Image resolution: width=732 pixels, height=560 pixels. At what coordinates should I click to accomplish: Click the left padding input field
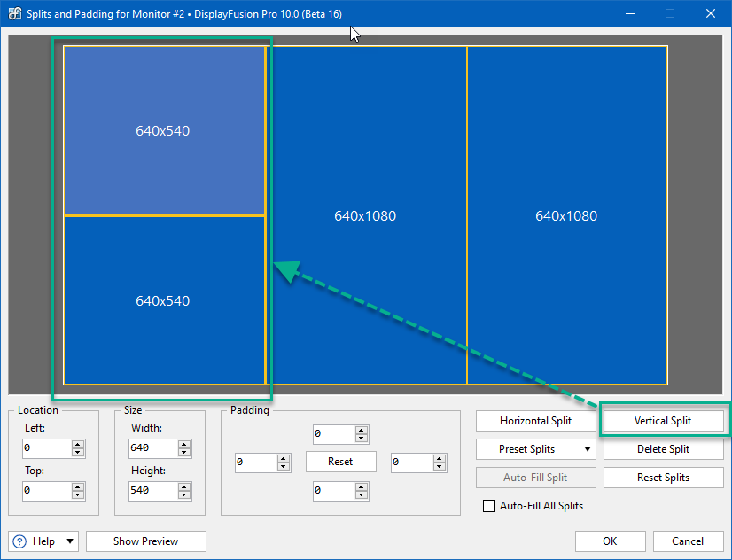click(256, 462)
